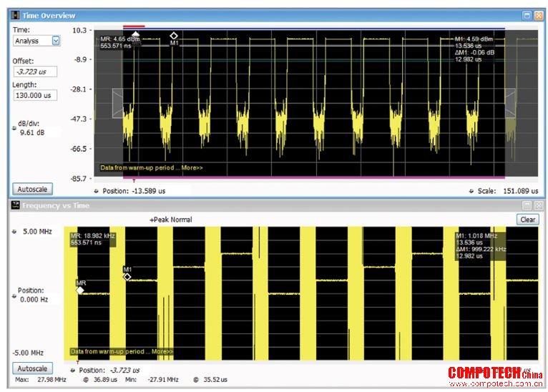Click Autoscale button in Time Overview panel
The image size is (548, 392).
(32, 189)
